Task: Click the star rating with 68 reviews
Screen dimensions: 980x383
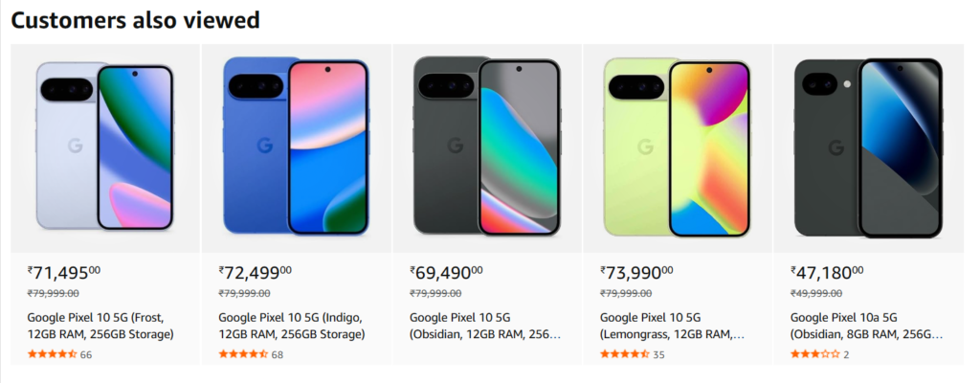Action: [243, 354]
